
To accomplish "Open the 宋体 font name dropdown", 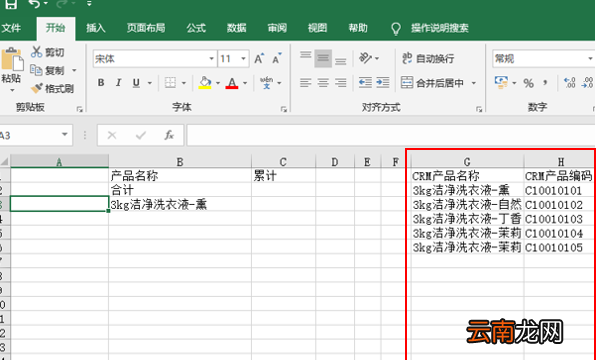I will point(211,59).
